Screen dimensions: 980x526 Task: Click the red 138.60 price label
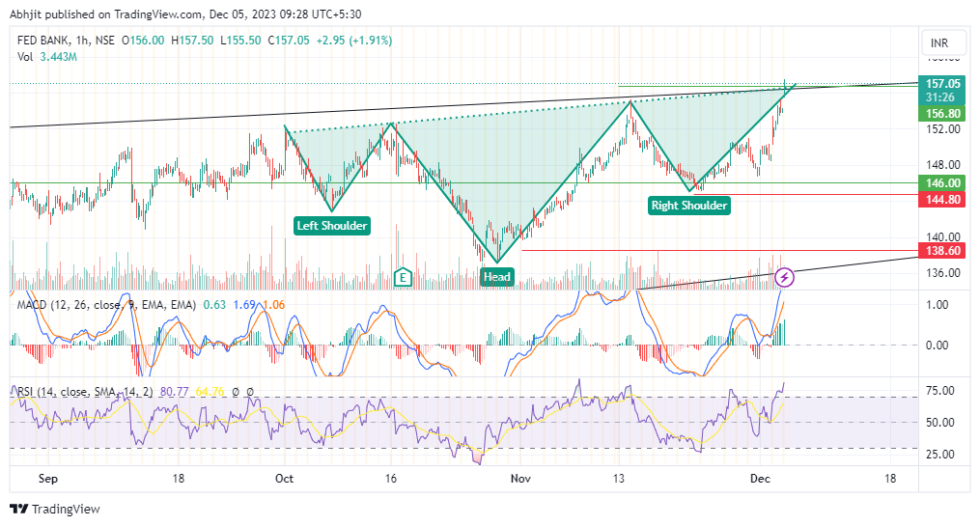coord(942,251)
